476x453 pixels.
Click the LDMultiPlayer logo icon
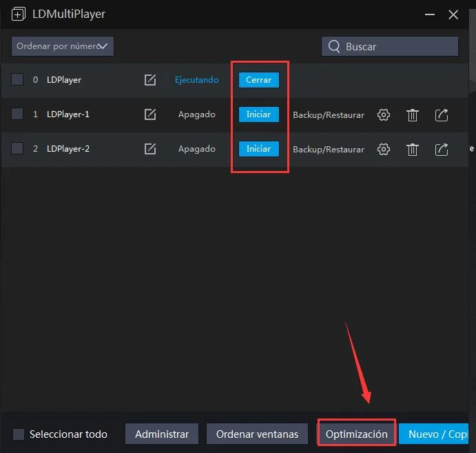click(x=18, y=14)
